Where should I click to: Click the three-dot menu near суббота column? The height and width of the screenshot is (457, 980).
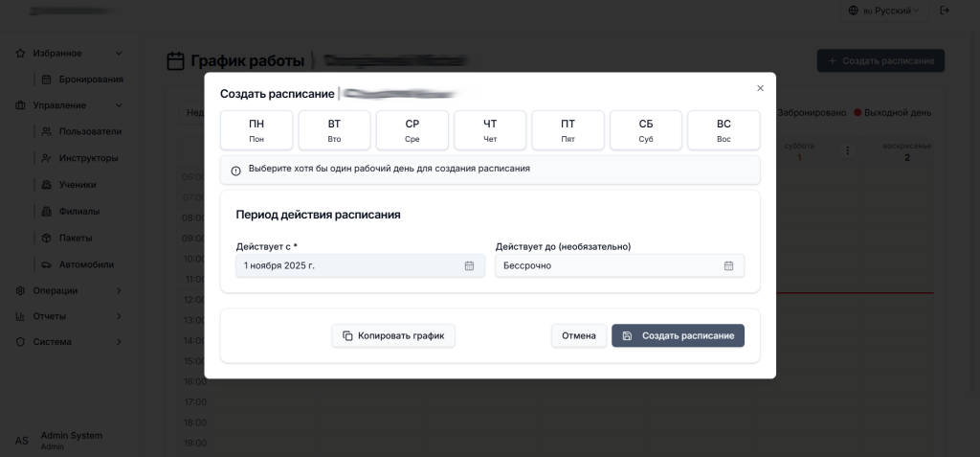pos(846,151)
